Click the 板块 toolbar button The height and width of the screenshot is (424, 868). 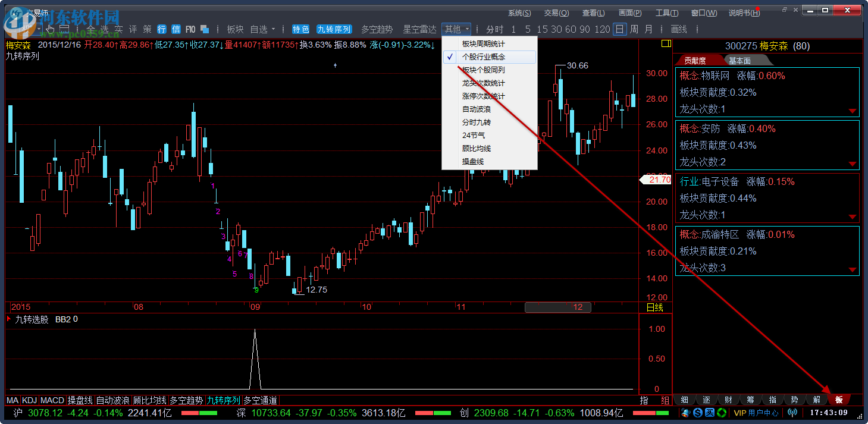tap(235, 29)
